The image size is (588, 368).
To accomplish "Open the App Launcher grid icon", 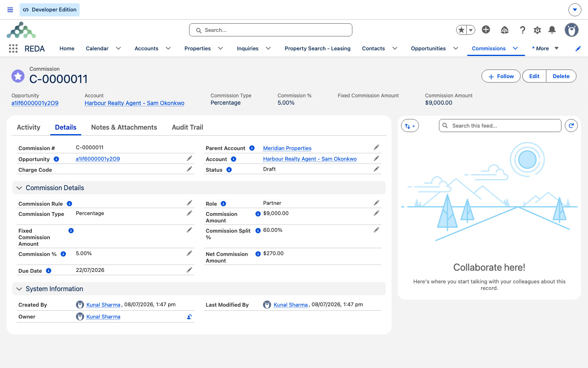I will 13,49.
